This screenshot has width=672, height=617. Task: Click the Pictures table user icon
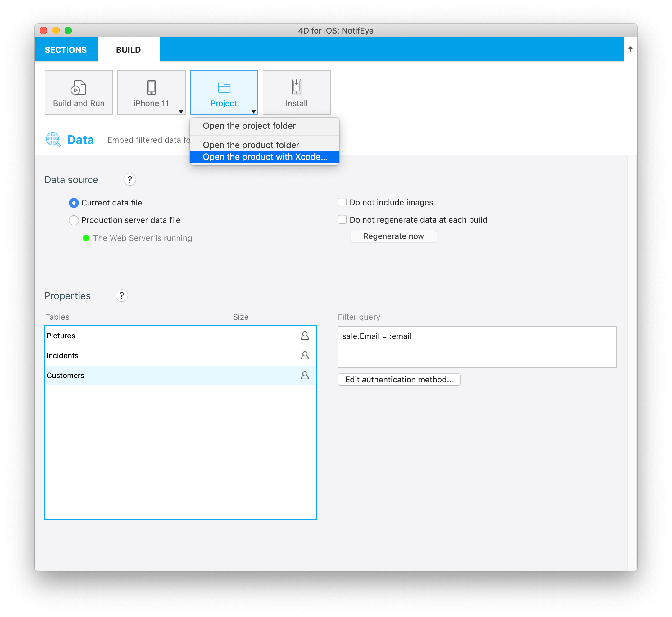point(305,335)
